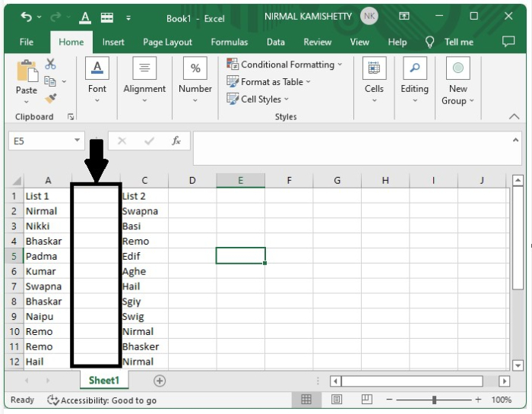Screen dimensions: 532x414
Task: Add a new sheet with plus icon
Action: (x=160, y=381)
